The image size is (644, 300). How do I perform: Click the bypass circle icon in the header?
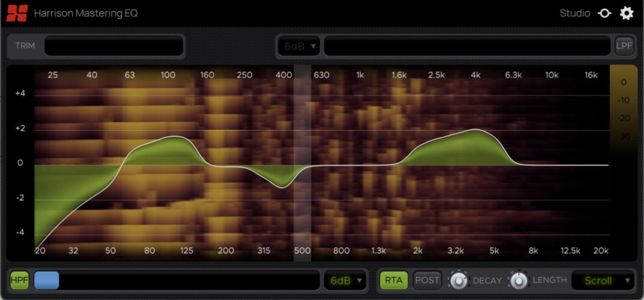pos(605,13)
